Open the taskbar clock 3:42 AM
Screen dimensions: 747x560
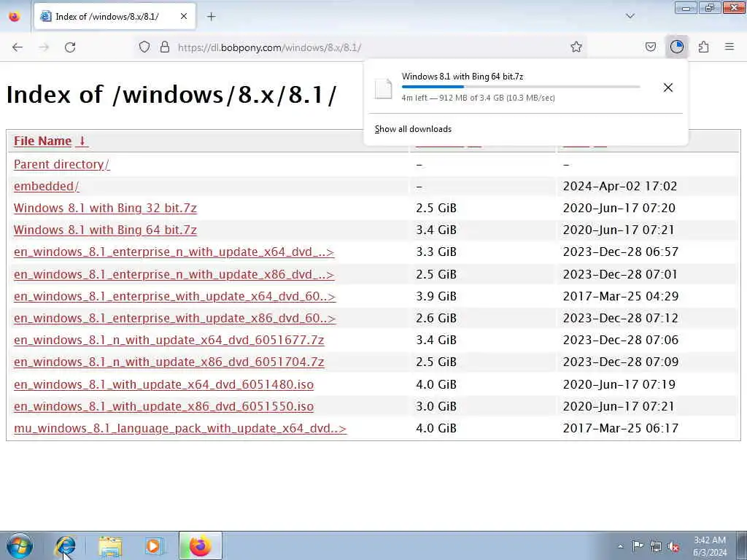[x=710, y=546]
